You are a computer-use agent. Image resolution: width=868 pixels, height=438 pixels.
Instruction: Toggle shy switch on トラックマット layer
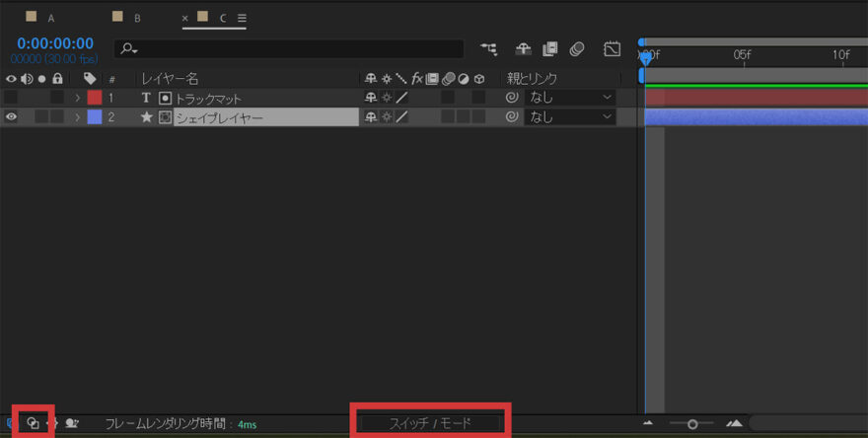(x=370, y=98)
